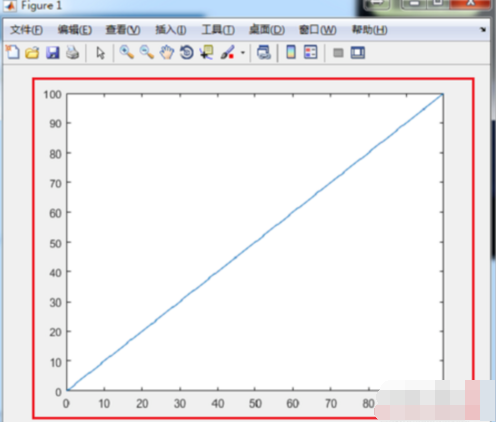The height and width of the screenshot is (422, 496).
Task: Print the figure with the printer icon
Action: pyautogui.click(x=73, y=53)
